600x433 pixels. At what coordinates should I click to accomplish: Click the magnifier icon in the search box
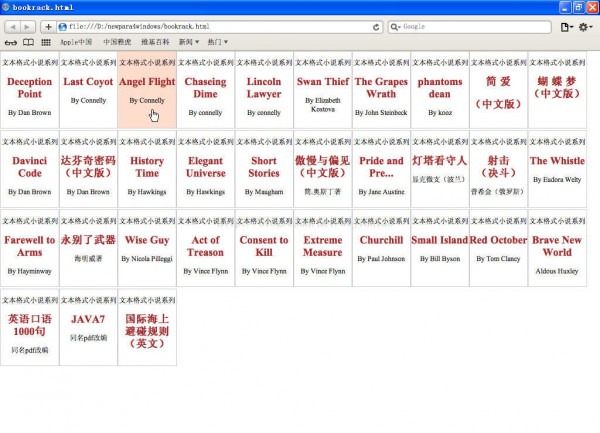[395, 27]
